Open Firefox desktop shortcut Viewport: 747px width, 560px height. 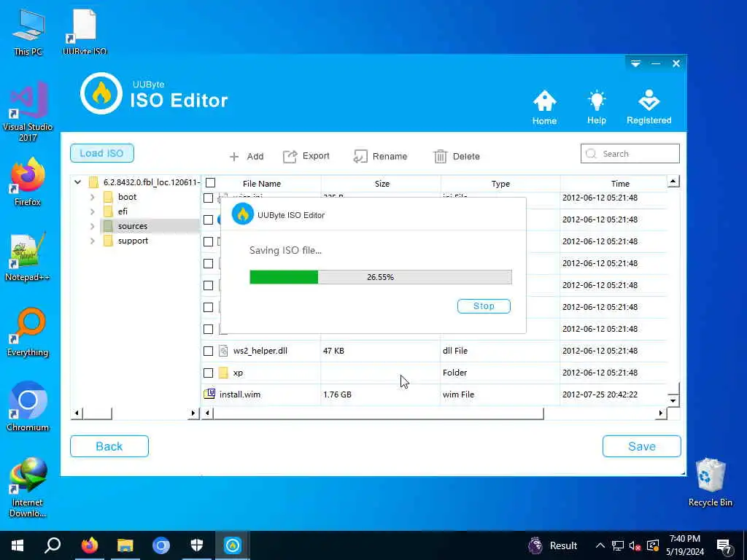[x=28, y=182]
